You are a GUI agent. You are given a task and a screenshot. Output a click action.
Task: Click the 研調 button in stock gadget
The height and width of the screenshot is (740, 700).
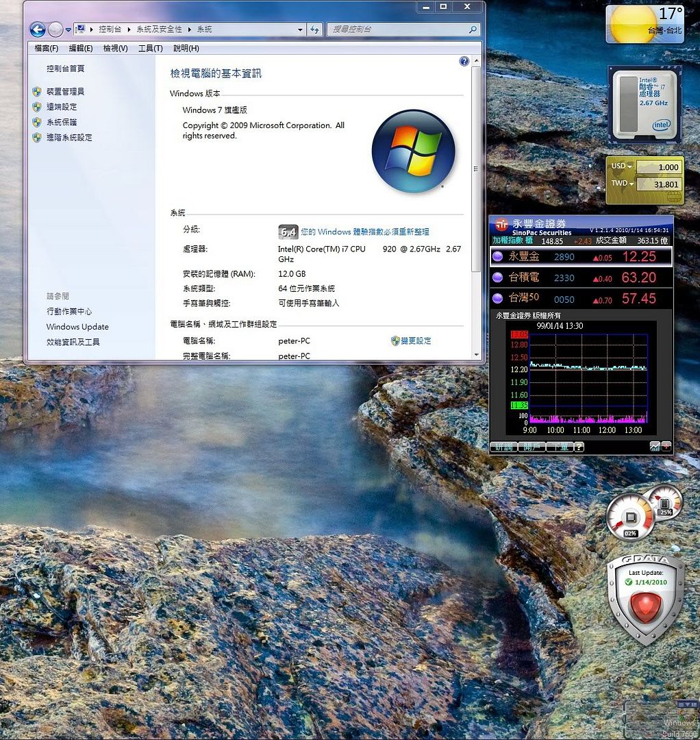click(504, 447)
